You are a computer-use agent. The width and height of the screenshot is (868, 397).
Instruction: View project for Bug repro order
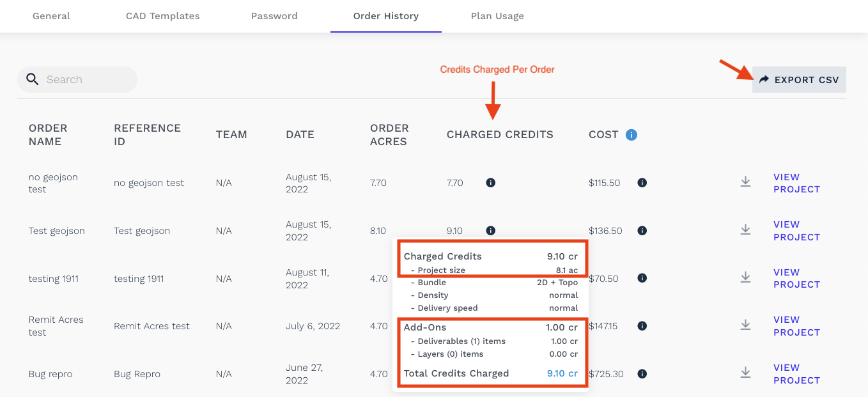[796, 374]
